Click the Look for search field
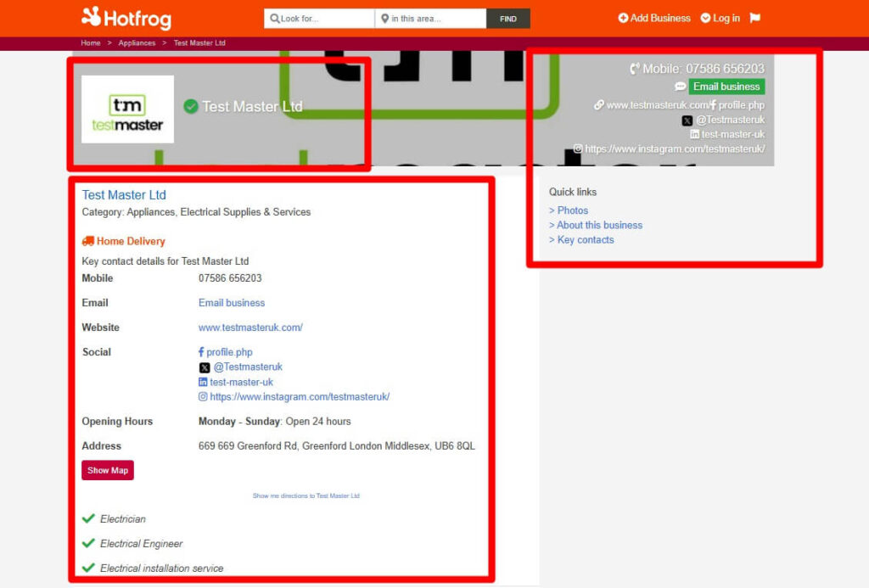Screen dimensions: 869x588 click(319, 19)
